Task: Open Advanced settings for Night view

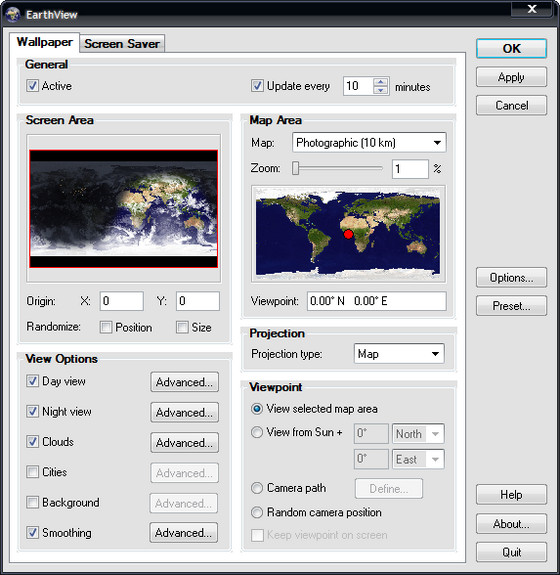Action: tap(184, 413)
